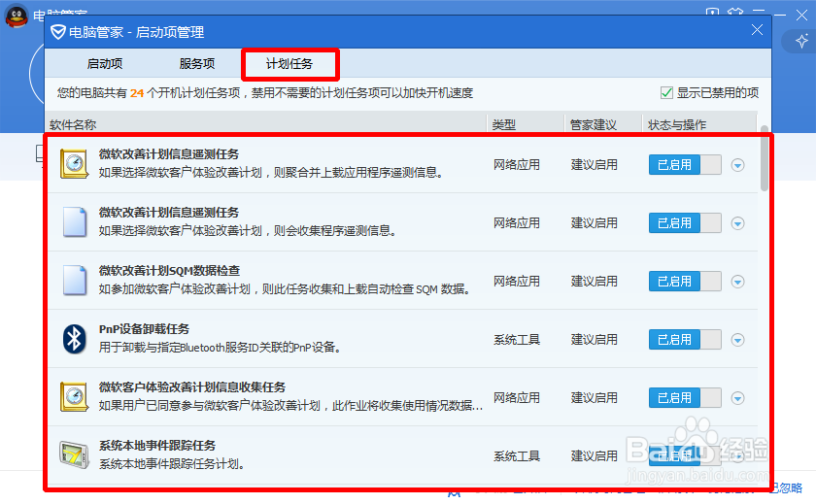This screenshot has height=504, width=816.
Task: Click 已忽略 link in main window
Action: 788,488
